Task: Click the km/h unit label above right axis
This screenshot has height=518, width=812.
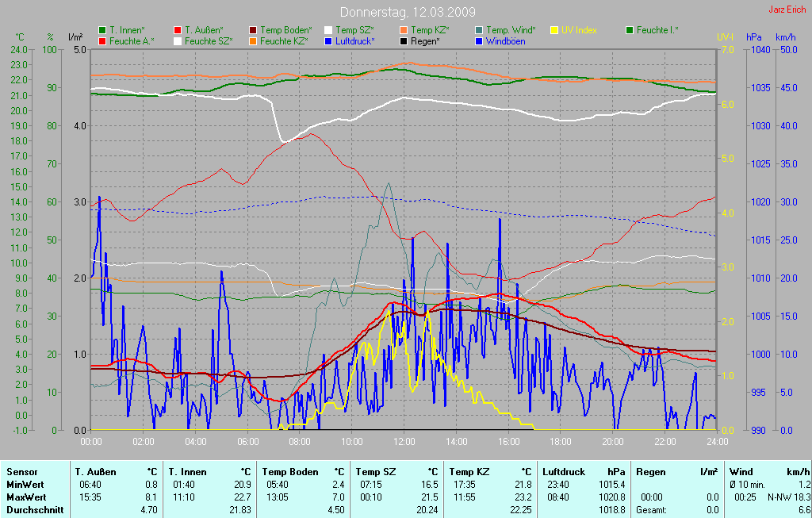Action: pyautogui.click(x=786, y=37)
